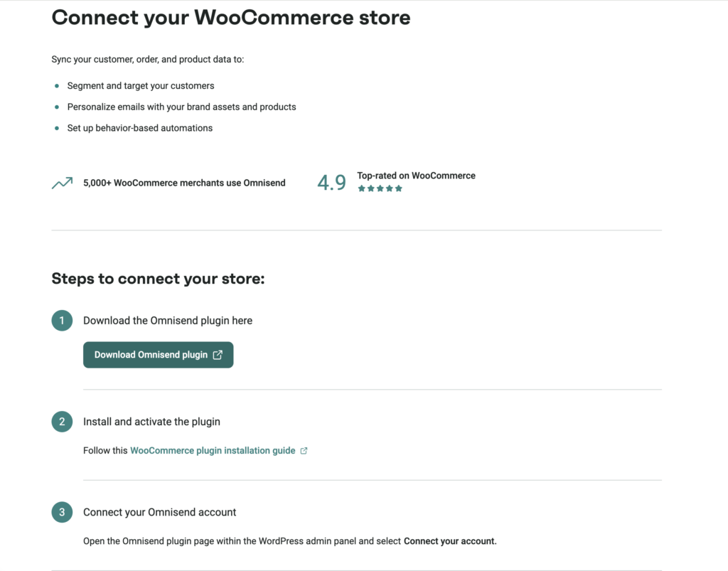This screenshot has width=728, height=571.
Task: Click the 4.9 rating number
Action: (x=331, y=183)
